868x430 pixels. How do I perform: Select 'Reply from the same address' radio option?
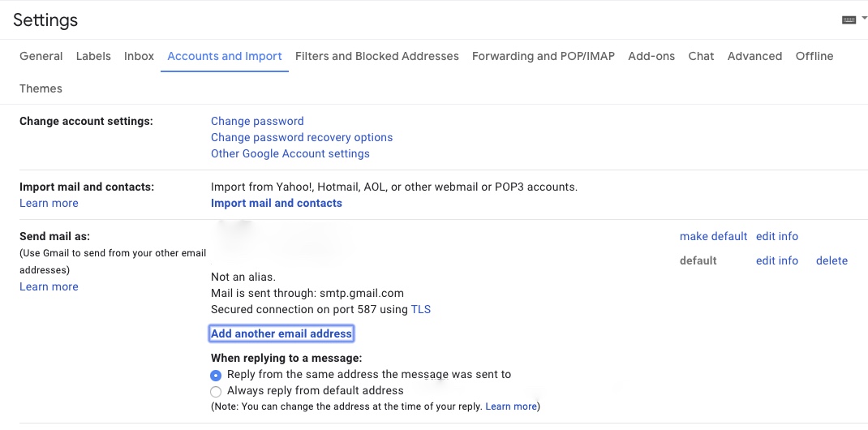(216, 375)
